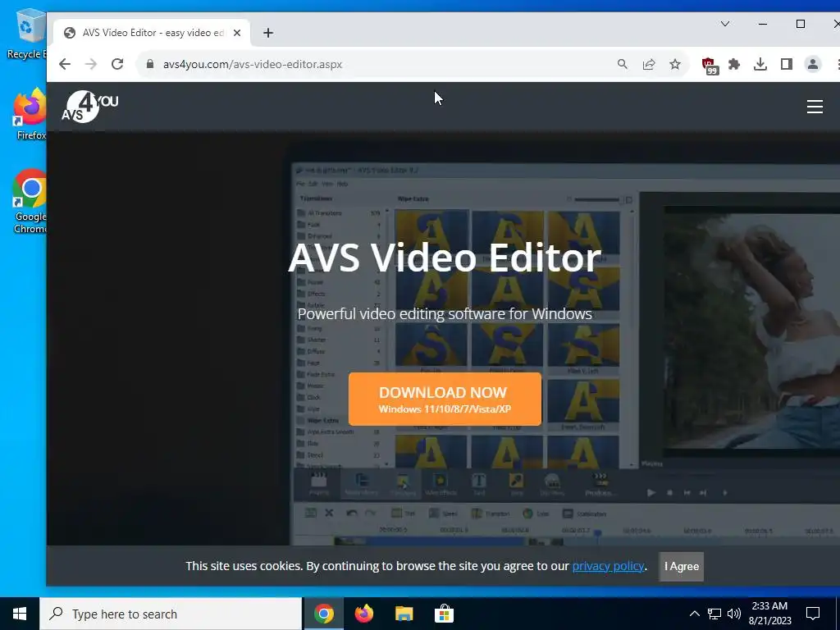The width and height of the screenshot is (840, 630).
Task: Show hidden system tray icons
Action: (x=694, y=614)
